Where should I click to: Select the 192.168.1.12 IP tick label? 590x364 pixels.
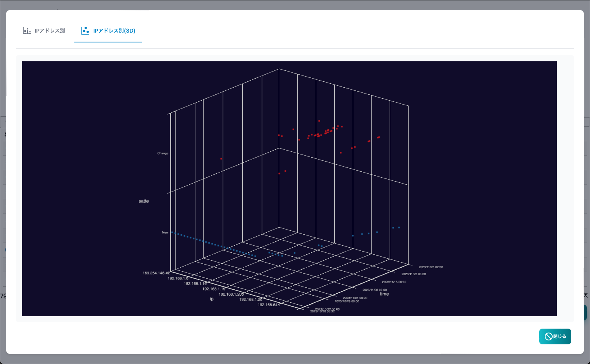[195, 283]
